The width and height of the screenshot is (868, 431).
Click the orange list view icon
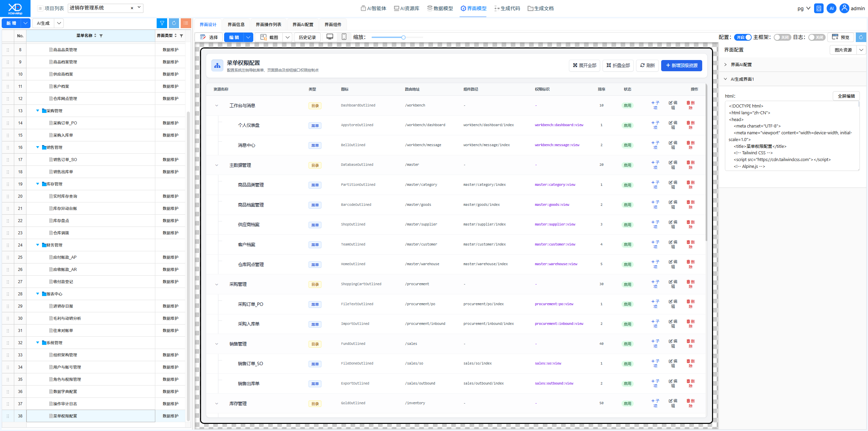pos(186,23)
